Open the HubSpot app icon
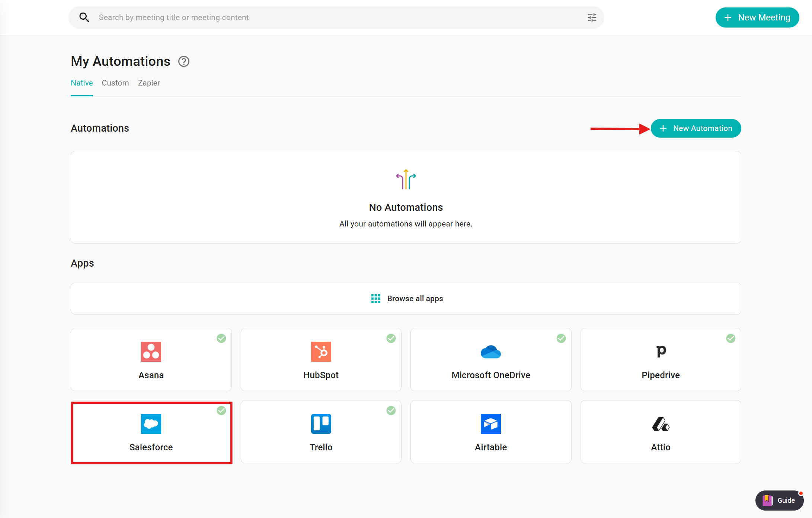The height and width of the screenshot is (518, 812). tap(321, 351)
